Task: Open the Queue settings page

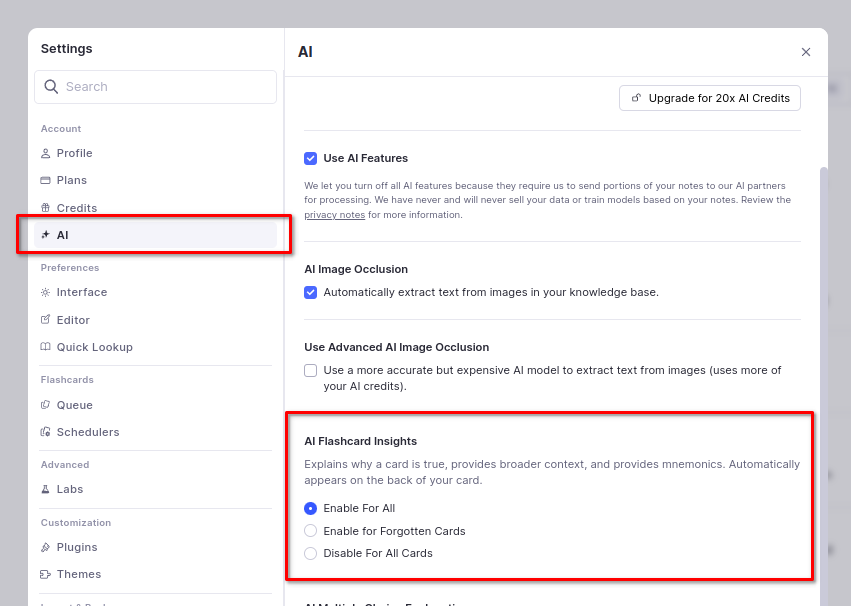Action: tap(74, 405)
